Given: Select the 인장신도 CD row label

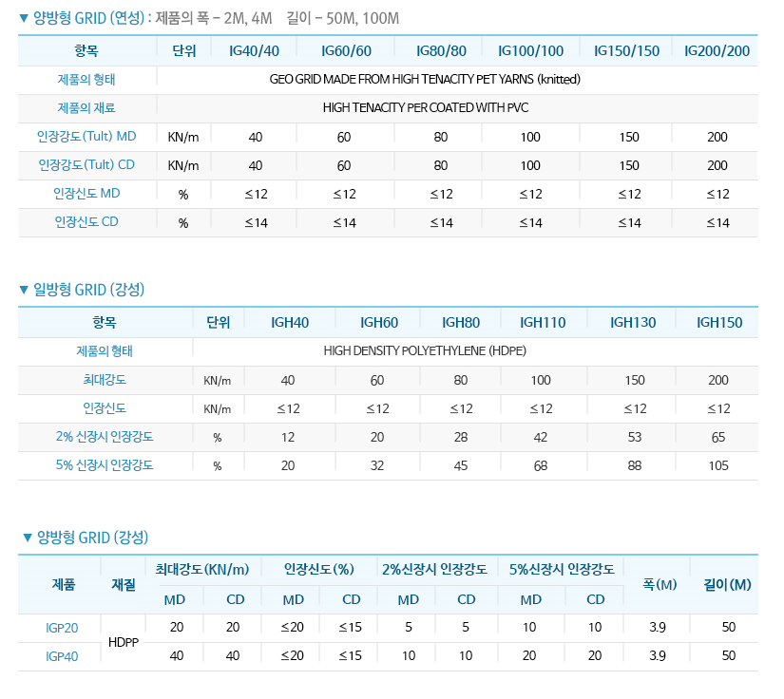Looking at the screenshot, I should [86, 222].
